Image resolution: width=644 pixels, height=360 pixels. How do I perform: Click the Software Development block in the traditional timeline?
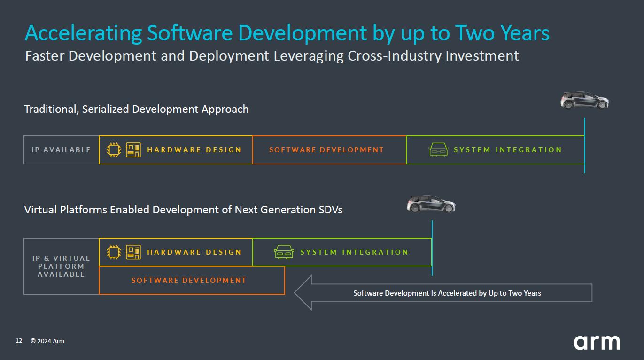(329, 150)
